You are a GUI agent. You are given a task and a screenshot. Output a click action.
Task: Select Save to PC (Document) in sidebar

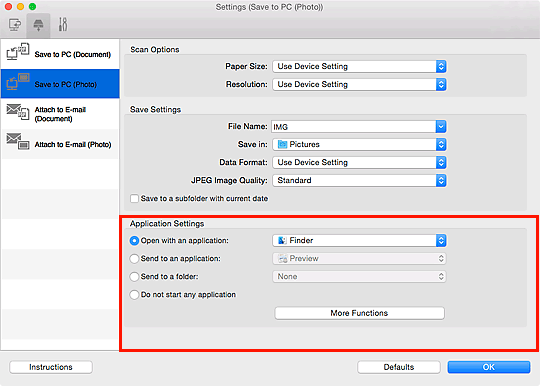(60, 54)
